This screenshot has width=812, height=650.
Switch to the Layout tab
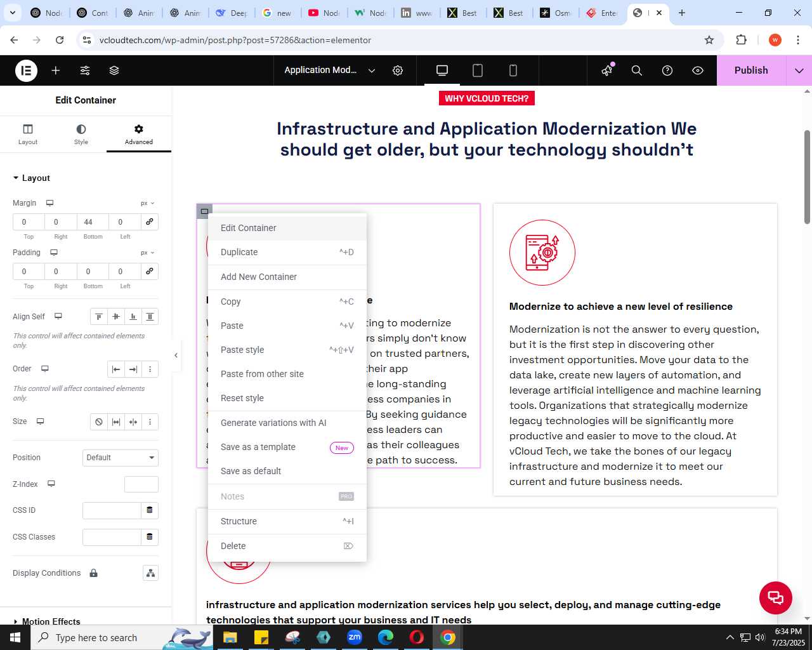coord(28,134)
